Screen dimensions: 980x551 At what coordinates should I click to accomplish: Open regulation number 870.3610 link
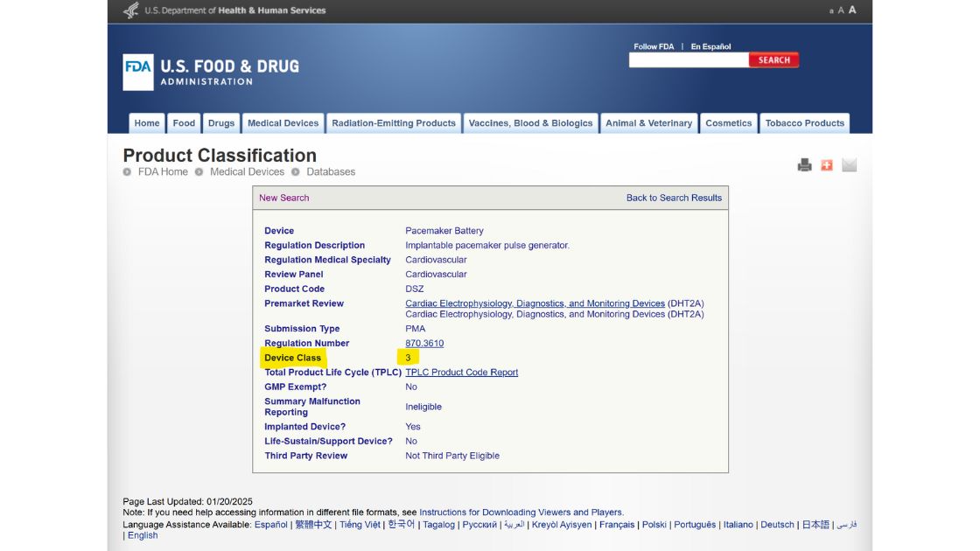(424, 344)
